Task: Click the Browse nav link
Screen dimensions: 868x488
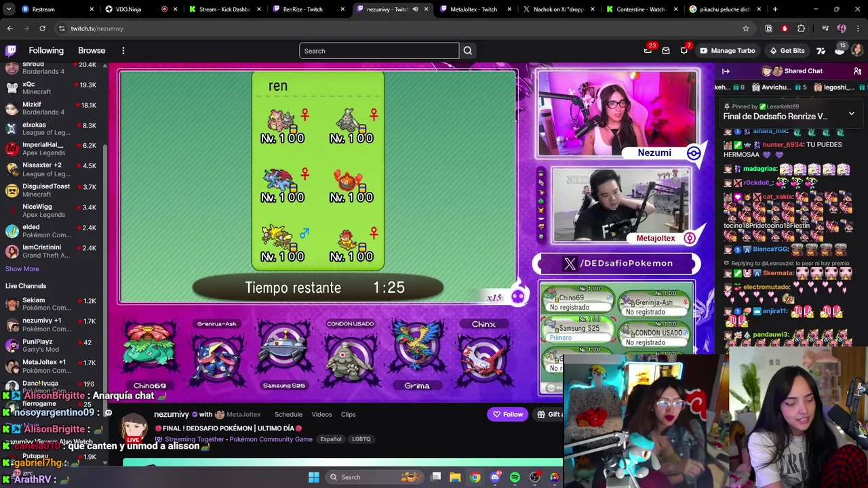Action: click(x=92, y=50)
